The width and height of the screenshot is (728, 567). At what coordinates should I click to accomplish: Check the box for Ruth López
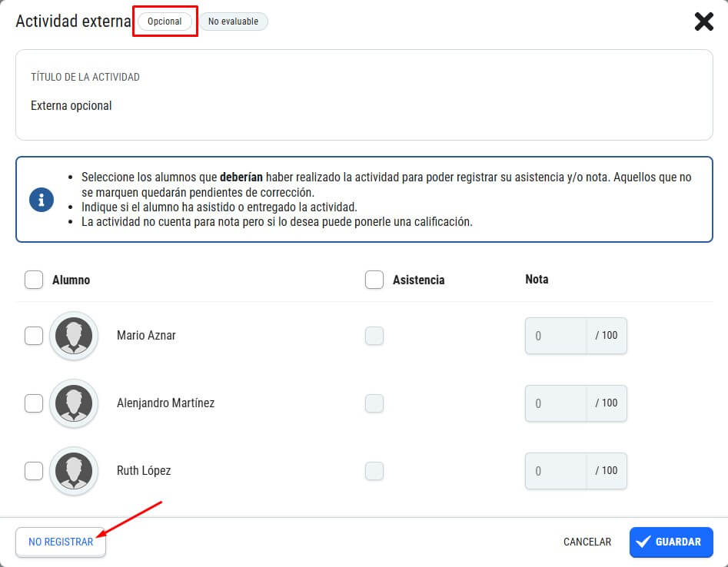tap(33, 471)
